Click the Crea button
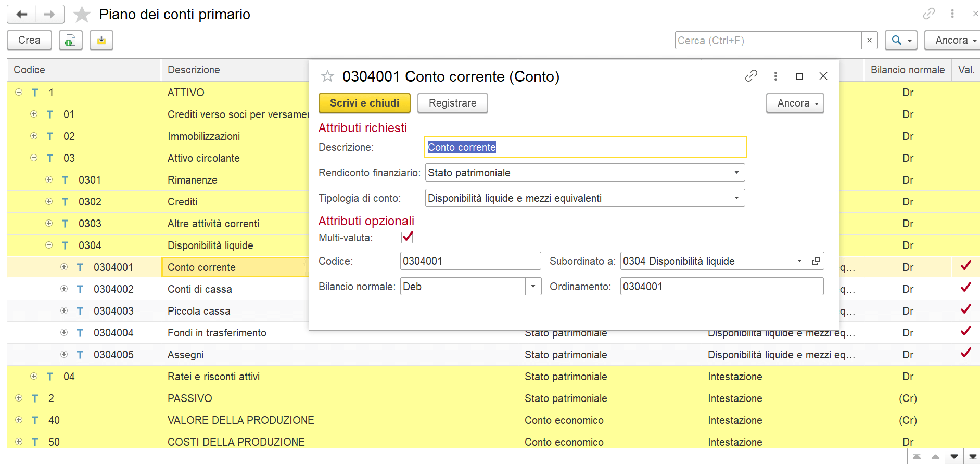 pyautogui.click(x=29, y=40)
